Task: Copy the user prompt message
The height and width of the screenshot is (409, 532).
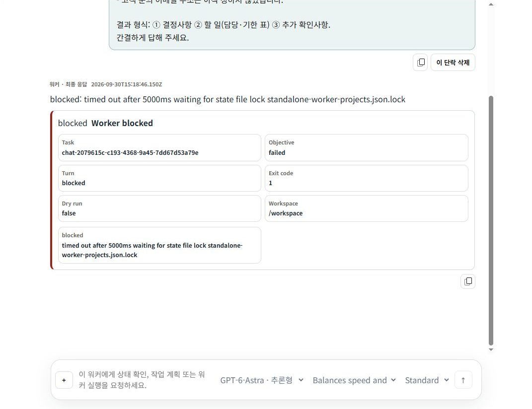Action: click(420, 63)
